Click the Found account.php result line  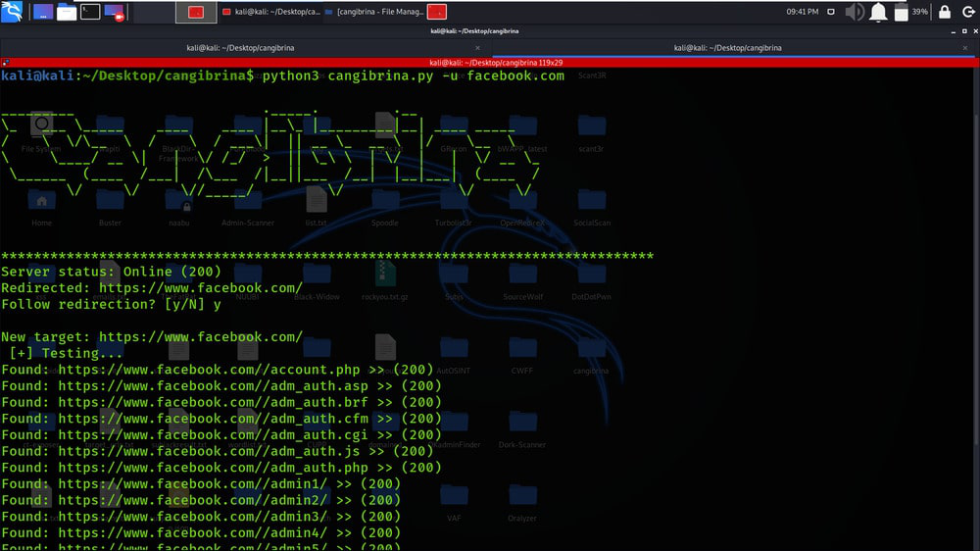click(x=218, y=370)
